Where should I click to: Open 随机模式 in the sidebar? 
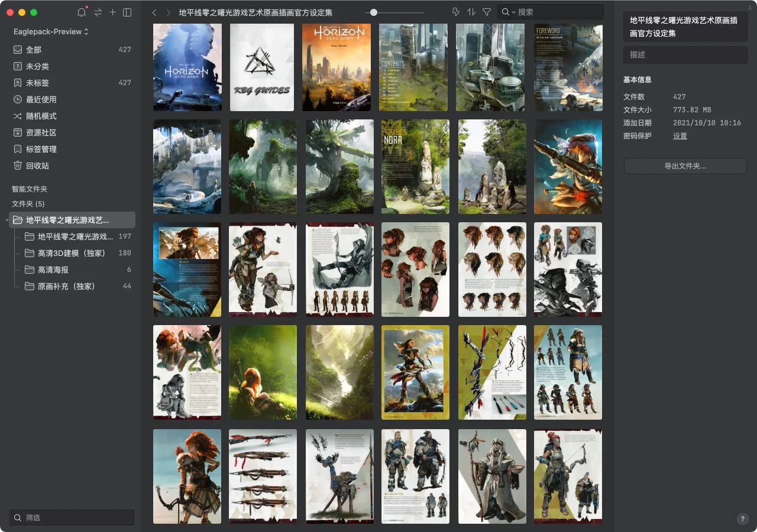click(72, 116)
